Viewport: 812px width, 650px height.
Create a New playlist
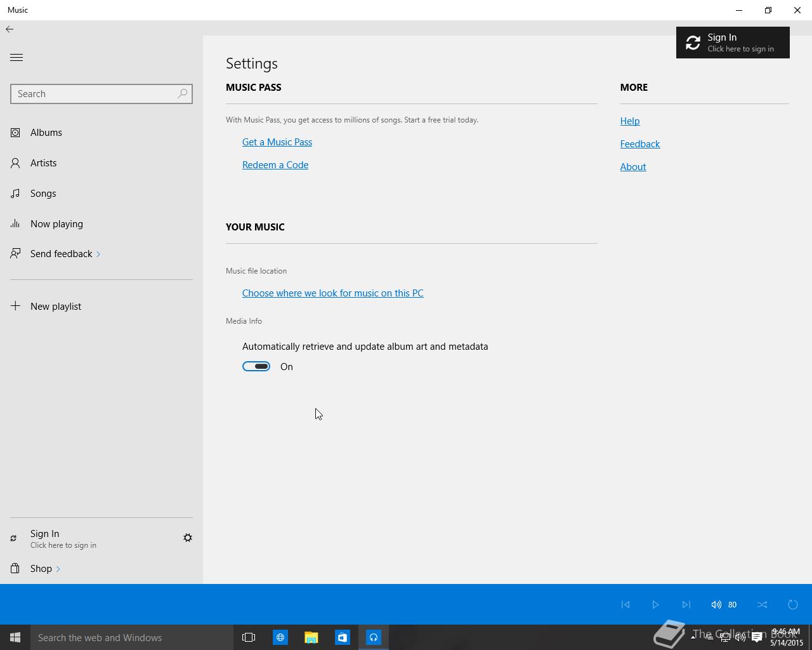[x=101, y=306]
